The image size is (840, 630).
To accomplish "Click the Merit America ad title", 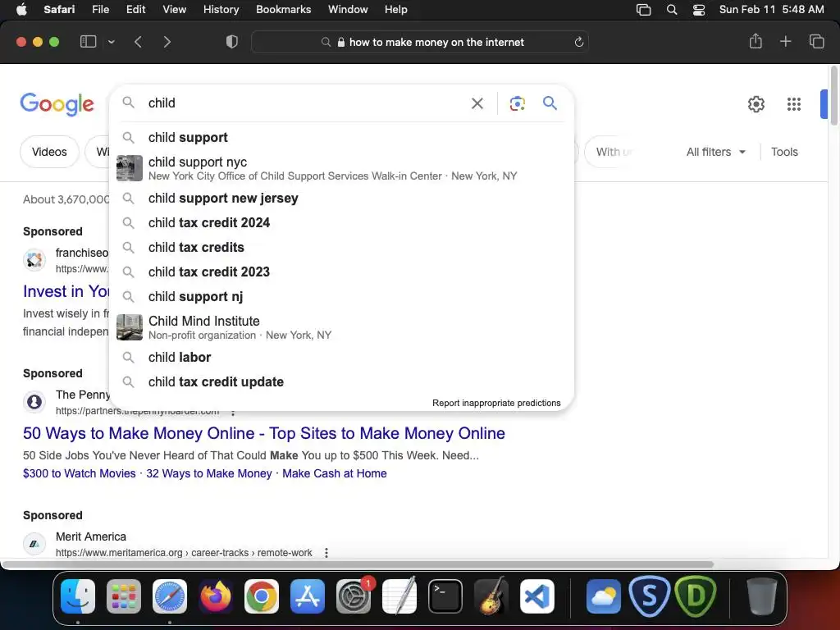I will (x=91, y=536).
